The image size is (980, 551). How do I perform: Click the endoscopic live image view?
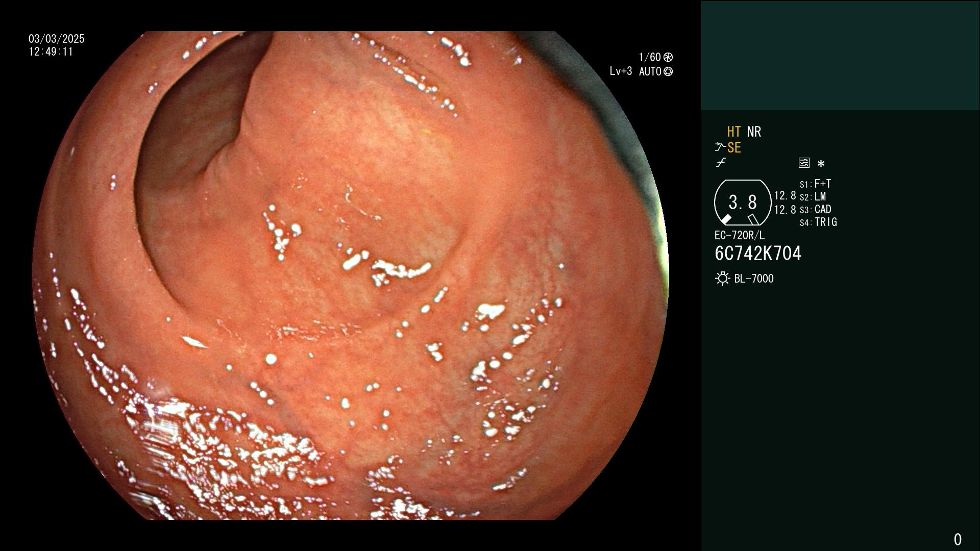[x=351, y=275]
